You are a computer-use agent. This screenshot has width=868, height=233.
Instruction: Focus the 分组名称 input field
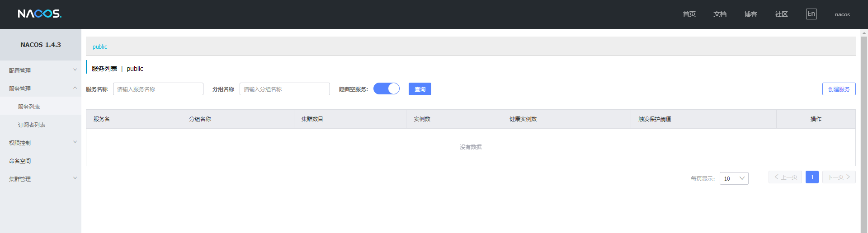(285, 89)
